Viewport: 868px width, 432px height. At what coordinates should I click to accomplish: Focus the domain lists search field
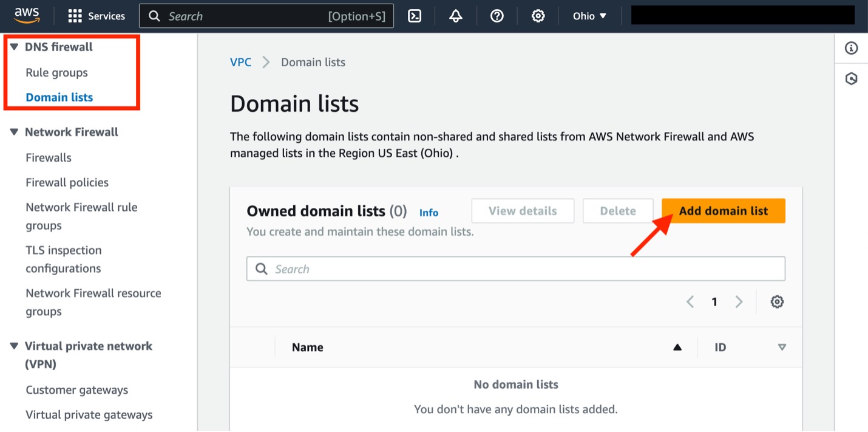(x=516, y=269)
